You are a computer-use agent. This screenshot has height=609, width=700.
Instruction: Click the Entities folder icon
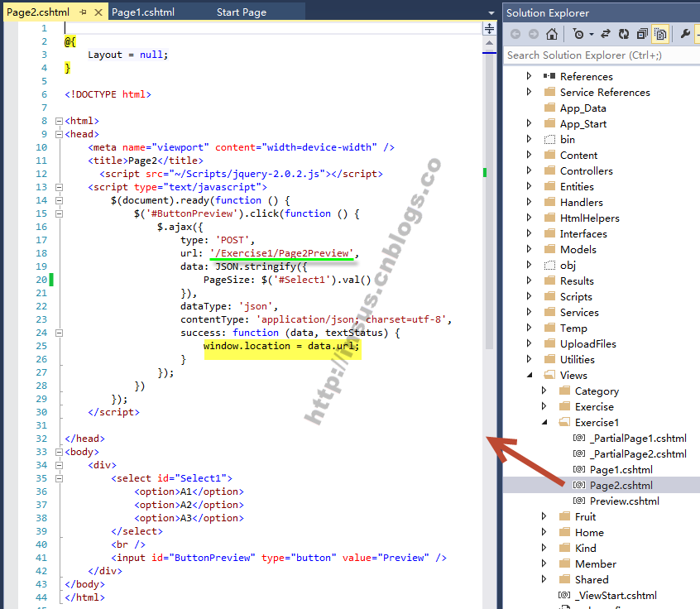tap(549, 186)
